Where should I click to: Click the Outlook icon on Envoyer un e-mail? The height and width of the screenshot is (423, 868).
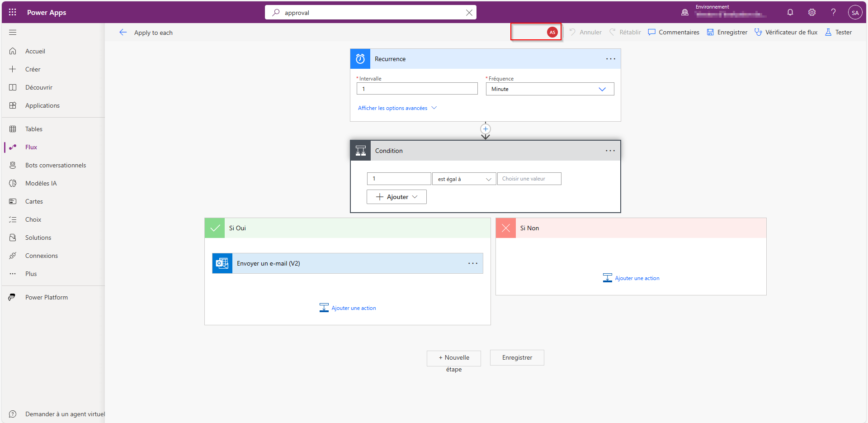click(x=222, y=263)
